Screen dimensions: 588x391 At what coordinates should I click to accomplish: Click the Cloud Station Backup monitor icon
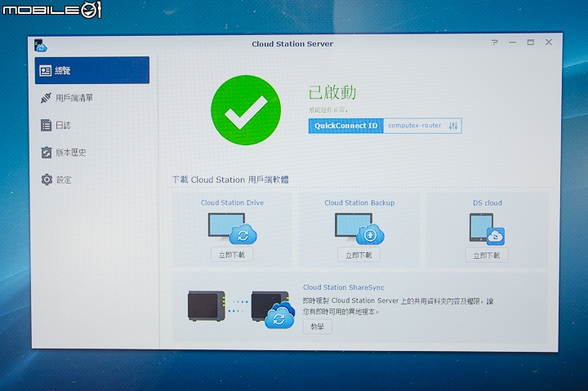coord(359,229)
